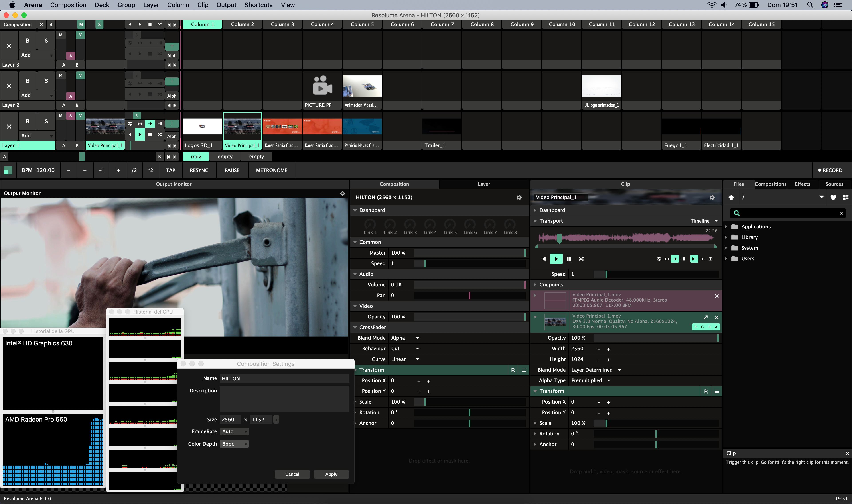
Task: Select ping-pong playback mode in clip transport
Action: (667, 259)
